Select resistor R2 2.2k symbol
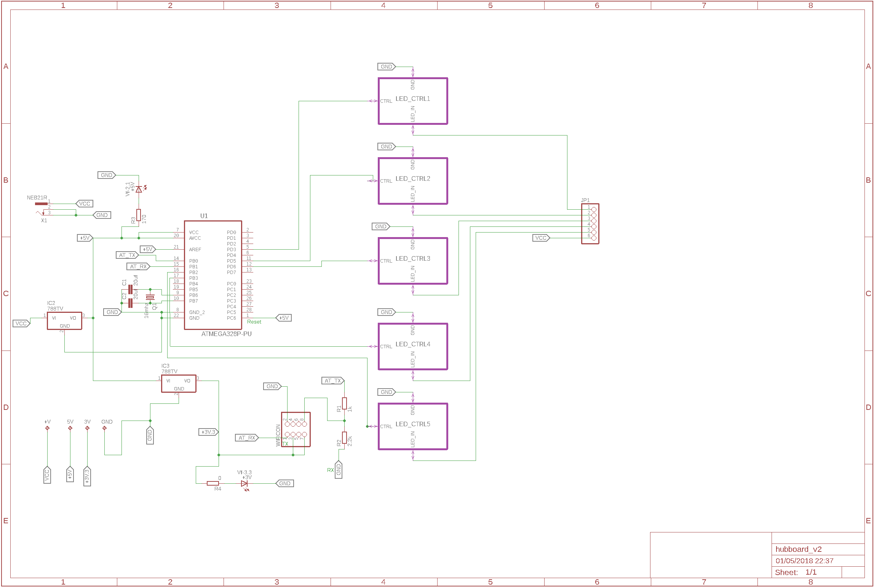This screenshot has height=588, width=874. [x=344, y=438]
